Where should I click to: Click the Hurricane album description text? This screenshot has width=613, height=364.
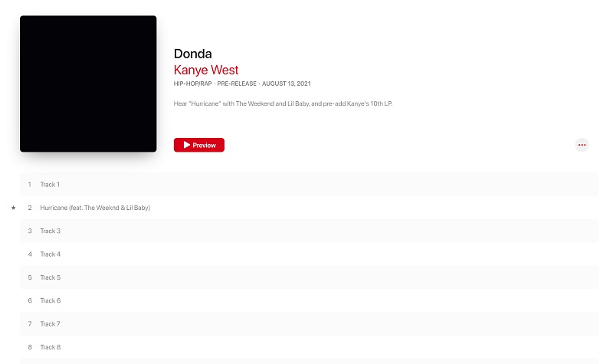[283, 103]
